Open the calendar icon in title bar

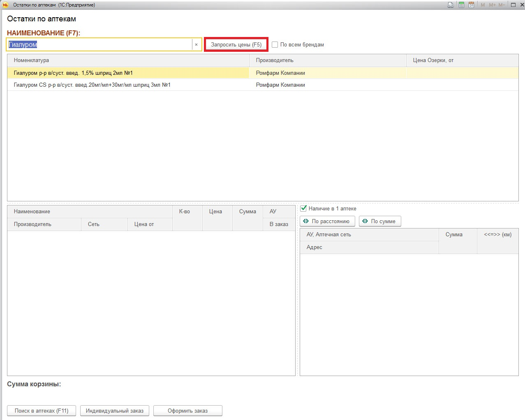[x=471, y=5]
